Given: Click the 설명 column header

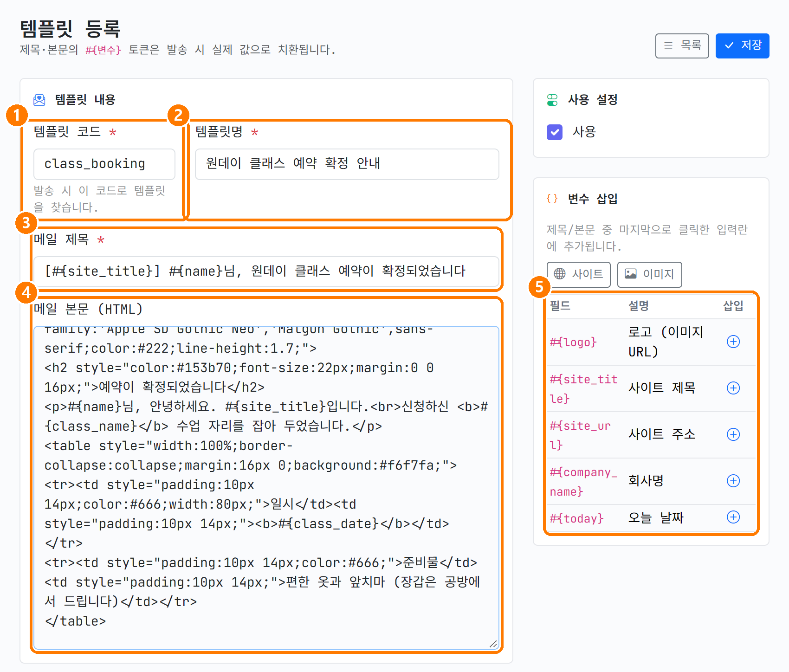Looking at the screenshot, I should click(639, 306).
